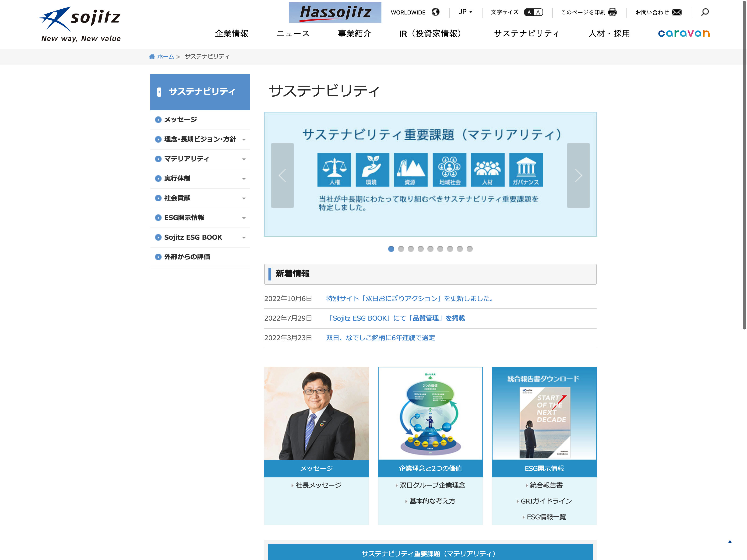Select the sixth carousel dot
The width and height of the screenshot is (747, 560).
[x=440, y=249]
